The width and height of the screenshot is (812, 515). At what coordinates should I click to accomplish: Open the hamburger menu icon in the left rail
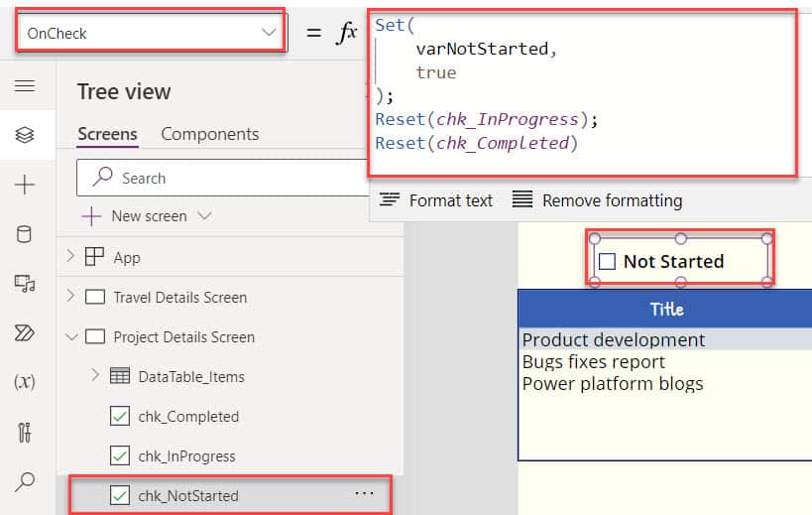point(25,85)
